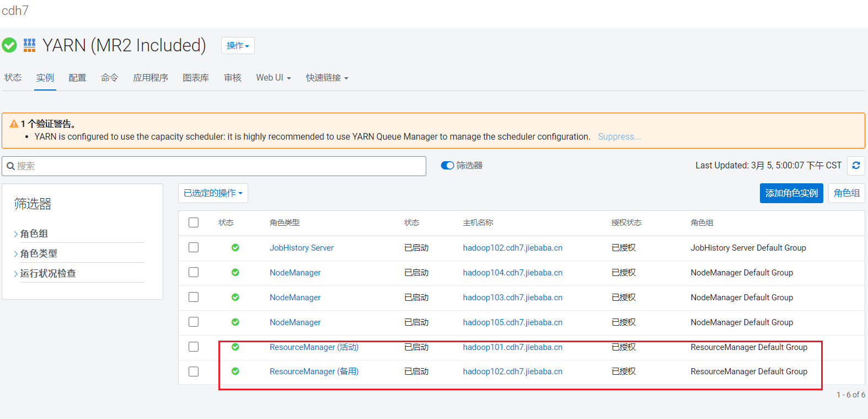Open hadoop102 host link in JobHistory Server row
868x419 pixels.
tap(513, 248)
